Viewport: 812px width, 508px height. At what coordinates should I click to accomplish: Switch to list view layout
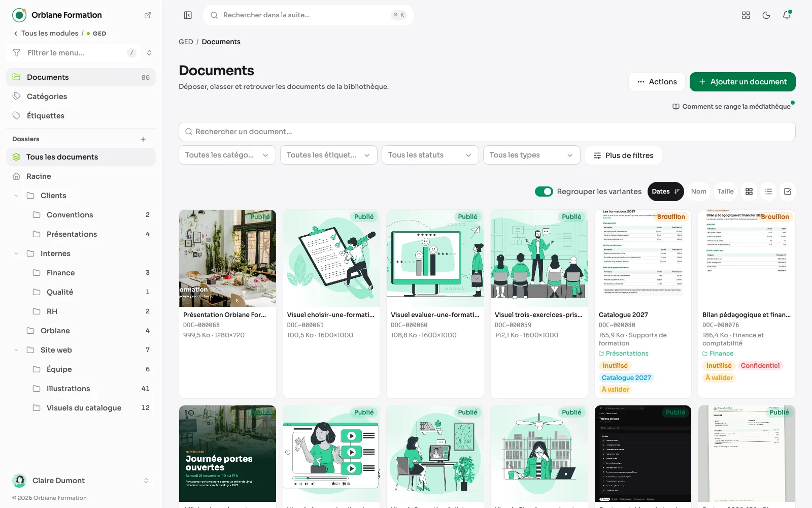(x=768, y=192)
